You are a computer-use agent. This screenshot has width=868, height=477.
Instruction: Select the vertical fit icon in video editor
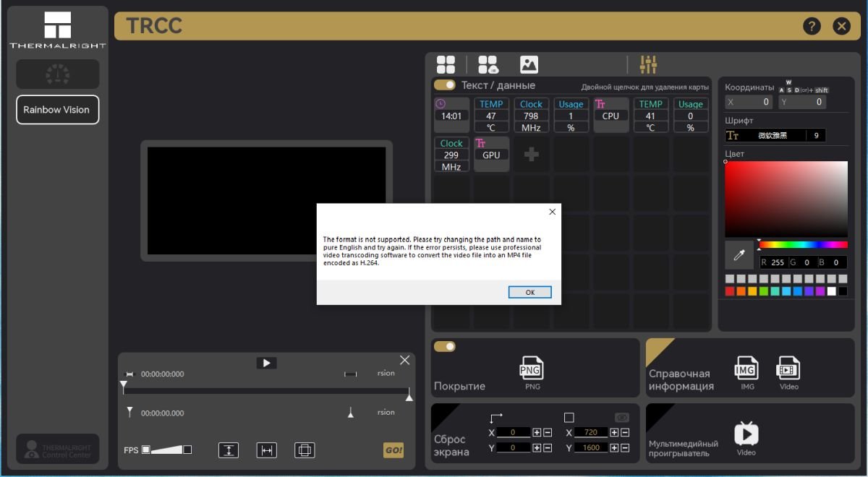tap(229, 450)
